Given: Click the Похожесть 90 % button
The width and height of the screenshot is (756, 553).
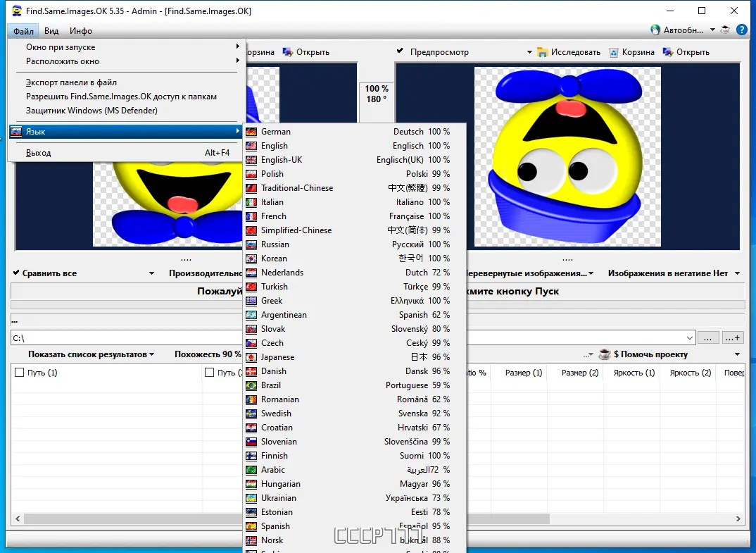Looking at the screenshot, I should click(x=208, y=354).
